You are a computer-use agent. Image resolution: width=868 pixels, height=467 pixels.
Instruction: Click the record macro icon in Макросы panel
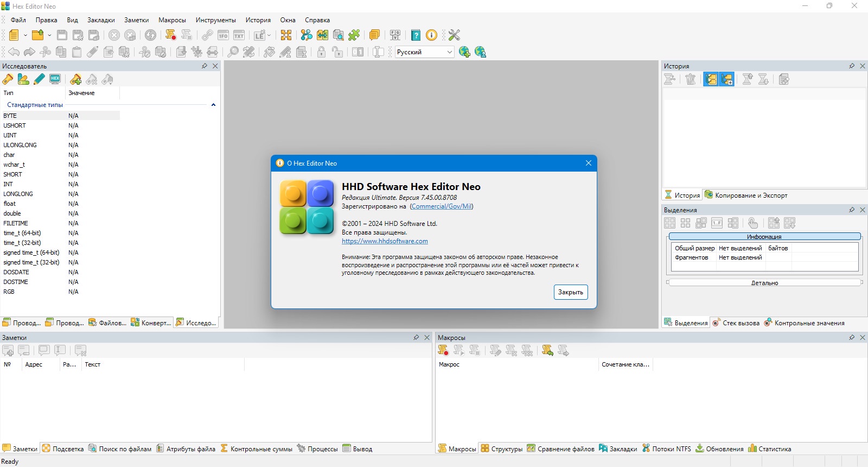[x=443, y=351]
